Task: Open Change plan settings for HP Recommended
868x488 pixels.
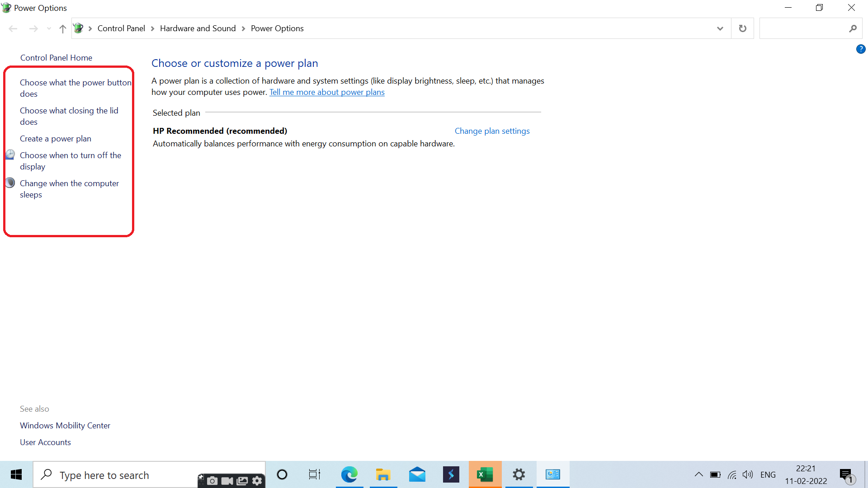Action: click(x=491, y=131)
